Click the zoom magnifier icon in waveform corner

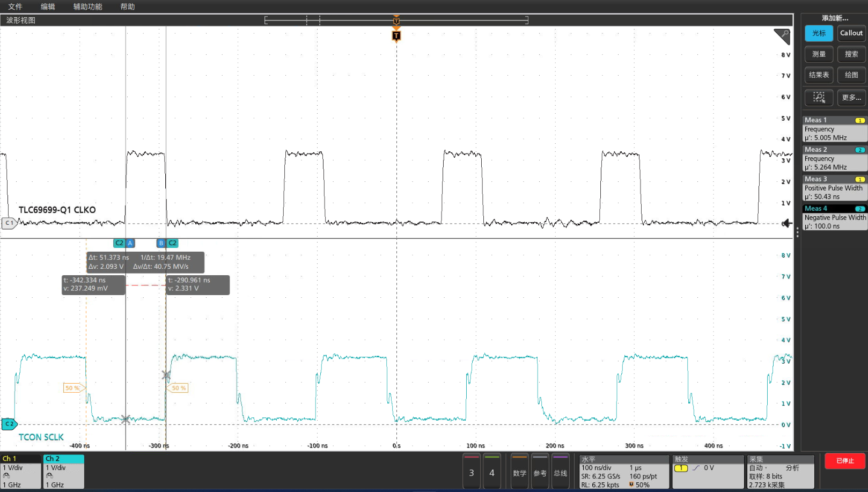click(782, 36)
